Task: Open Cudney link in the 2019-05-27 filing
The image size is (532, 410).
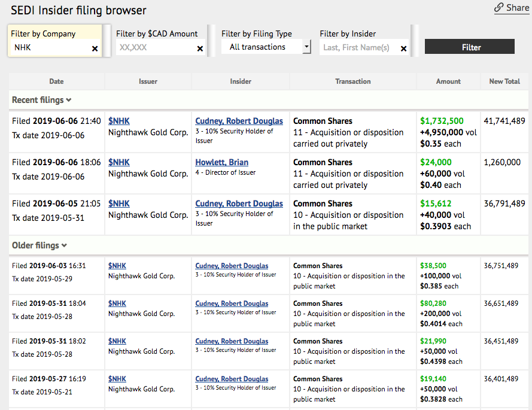Action: click(232, 379)
